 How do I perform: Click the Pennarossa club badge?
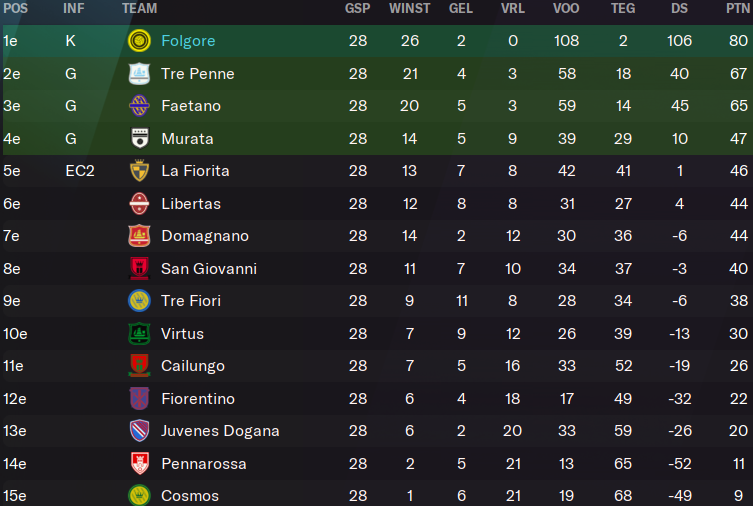[140, 463]
